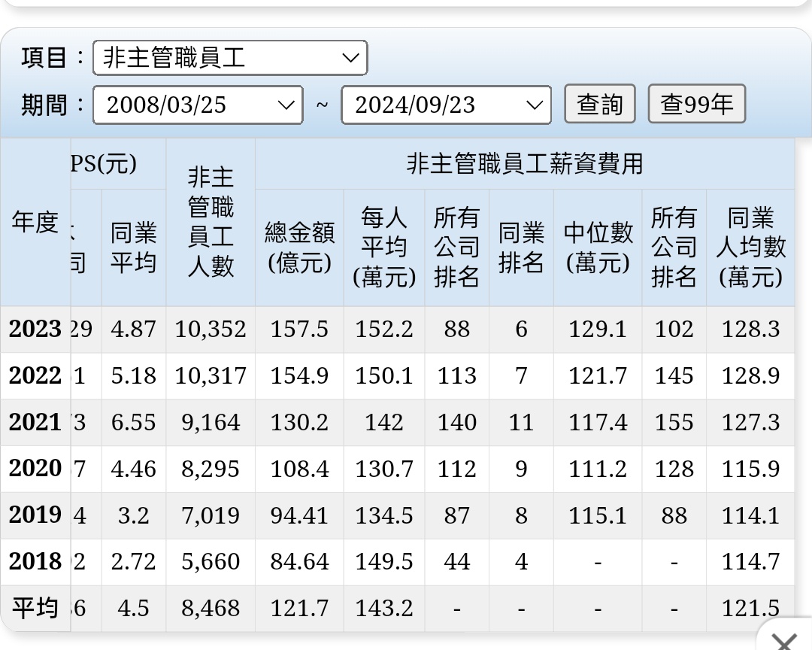Click the 非主管職員工薪資費用 group header

[x=524, y=163]
